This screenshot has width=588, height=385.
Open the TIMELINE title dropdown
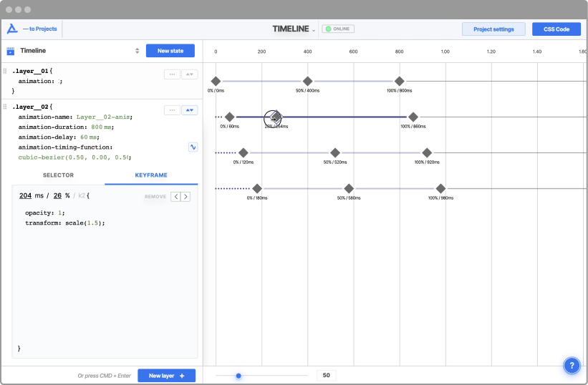coord(294,29)
